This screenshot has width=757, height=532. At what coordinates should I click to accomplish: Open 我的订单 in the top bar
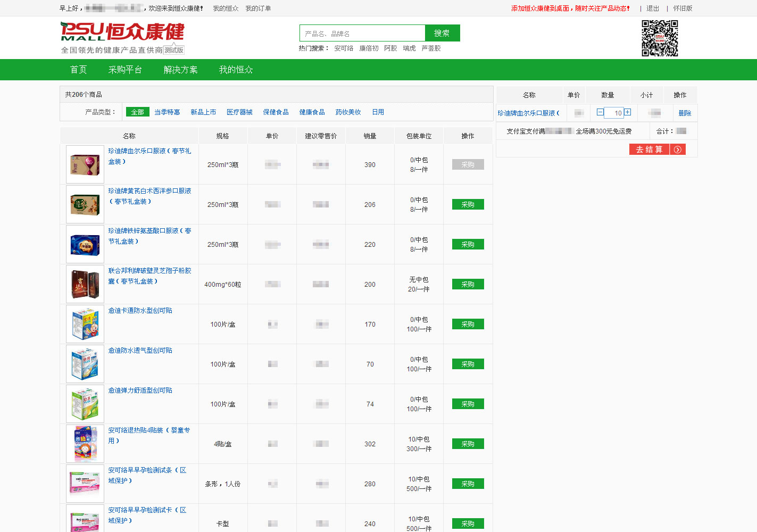coord(258,9)
